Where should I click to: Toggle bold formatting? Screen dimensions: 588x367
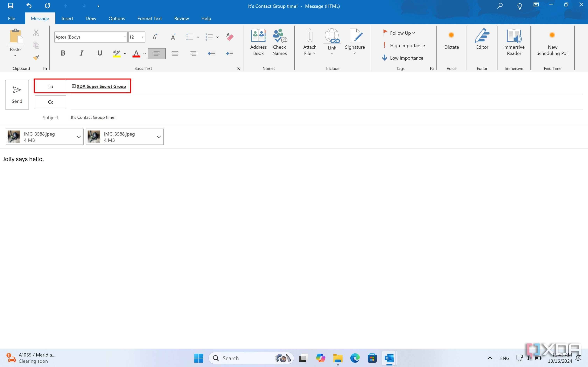point(63,53)
